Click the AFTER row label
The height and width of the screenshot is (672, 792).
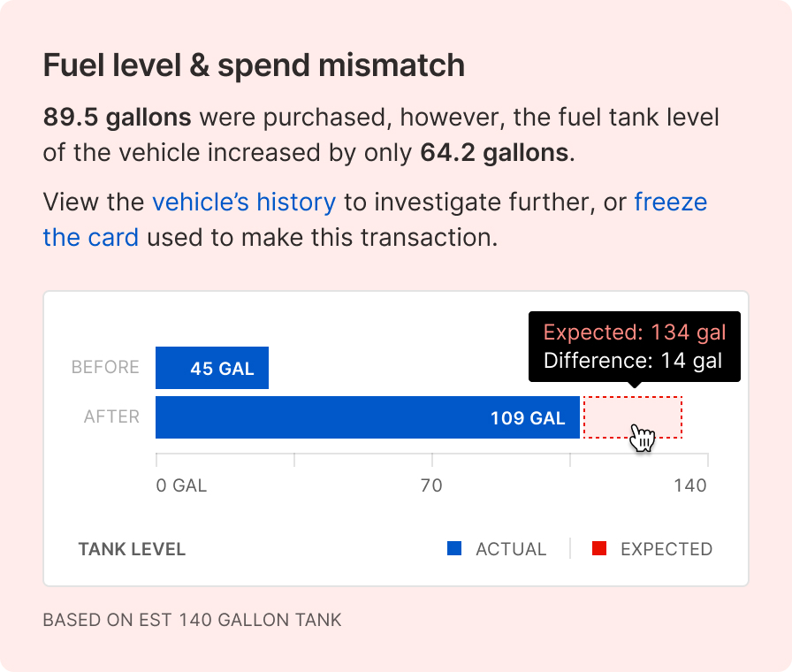111,417
